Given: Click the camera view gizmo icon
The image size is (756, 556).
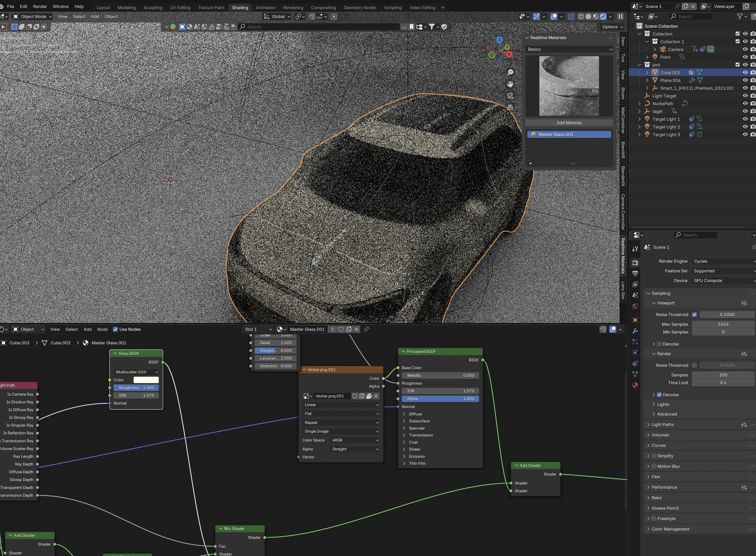Looking at the screenshot, I should (510, 96).
